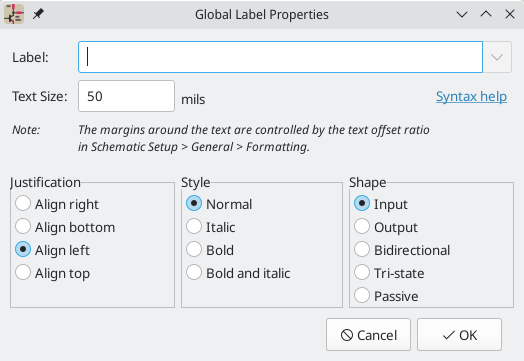Viewport: 524px width, 361px height.
Task: Close the Global Label Properties dialog
Action: tap(510, 14)
